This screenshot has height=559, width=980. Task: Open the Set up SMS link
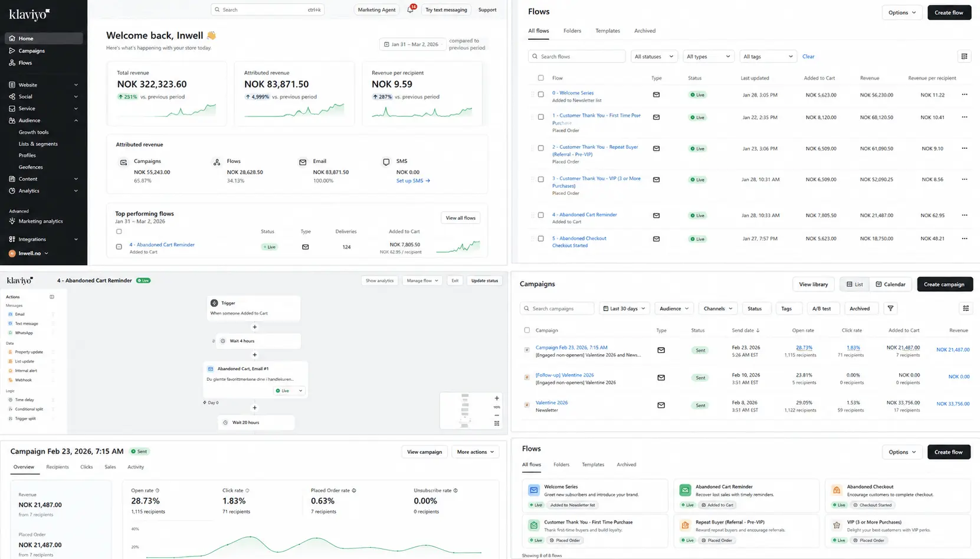(413, 181)
